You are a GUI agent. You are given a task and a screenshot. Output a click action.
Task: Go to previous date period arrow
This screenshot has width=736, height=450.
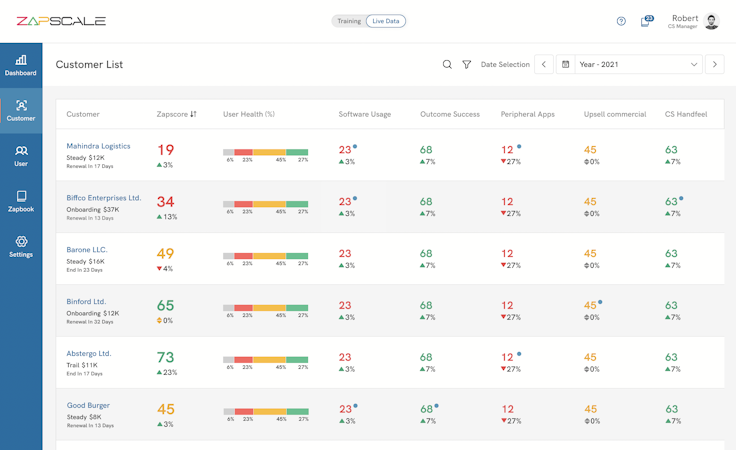coord(544,64)
